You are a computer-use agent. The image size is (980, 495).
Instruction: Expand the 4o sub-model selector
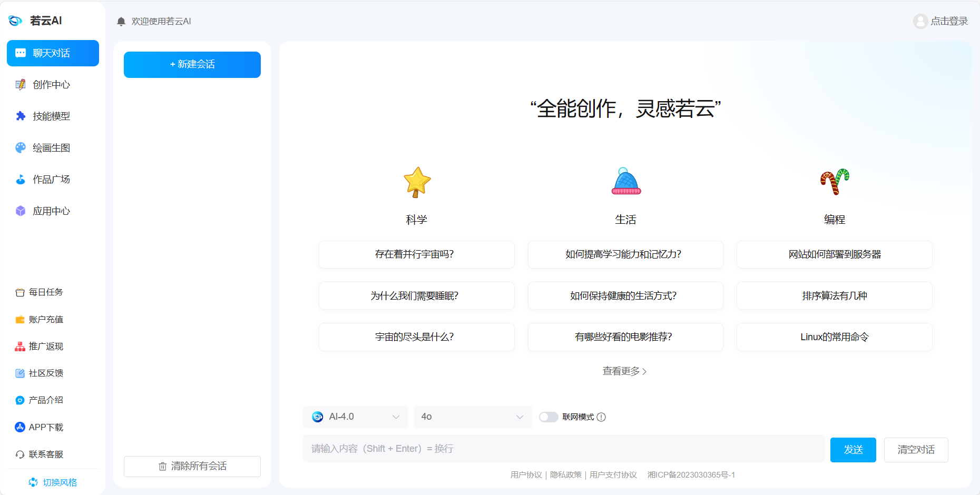tap(472, 417)
